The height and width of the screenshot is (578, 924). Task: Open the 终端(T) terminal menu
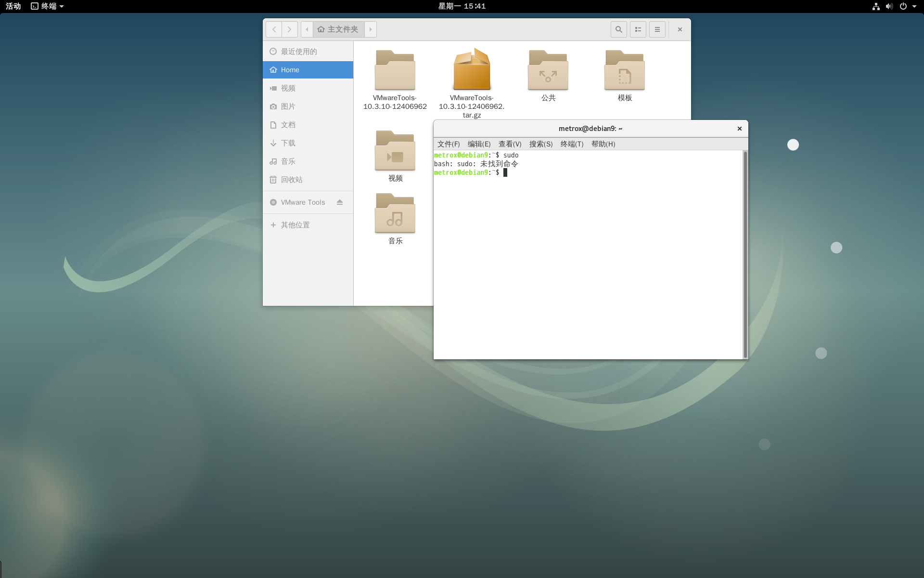pyautogui.click(x=572, y=144)
